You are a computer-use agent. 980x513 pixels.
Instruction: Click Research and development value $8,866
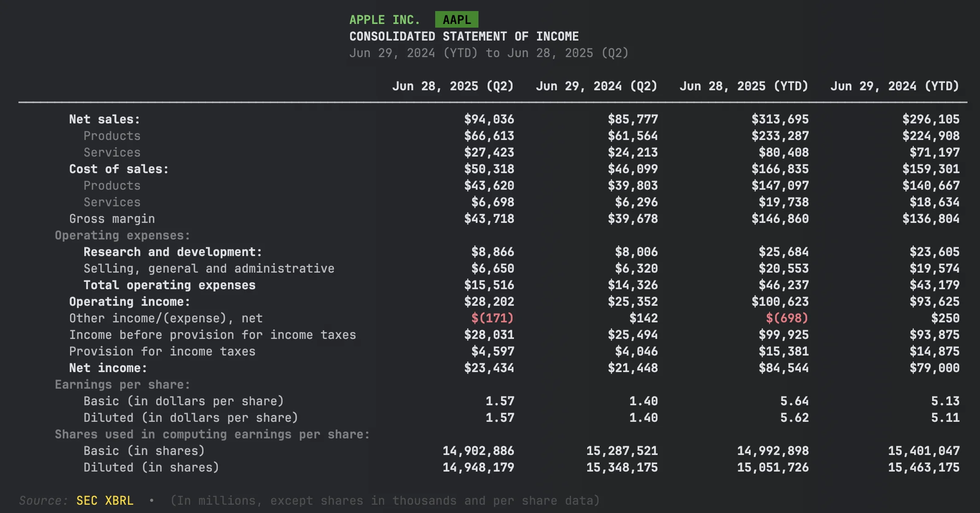[493, 252]
